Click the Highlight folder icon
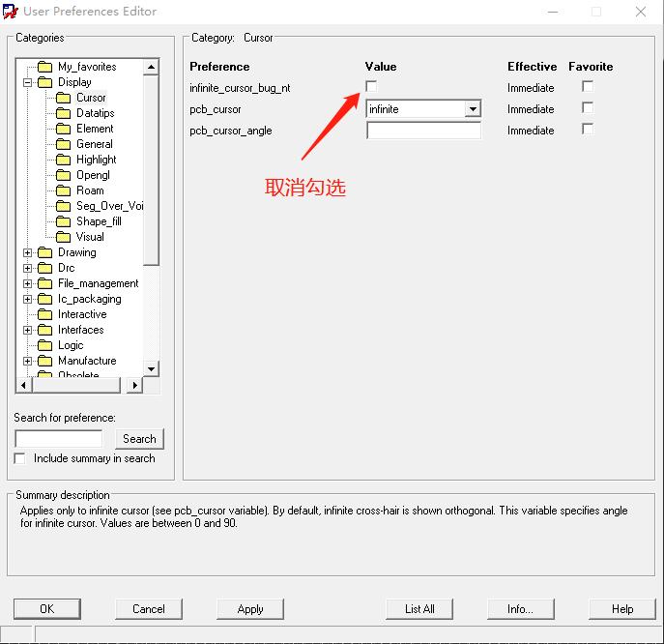This screenshot has width=664, height=644. point(64,160)
